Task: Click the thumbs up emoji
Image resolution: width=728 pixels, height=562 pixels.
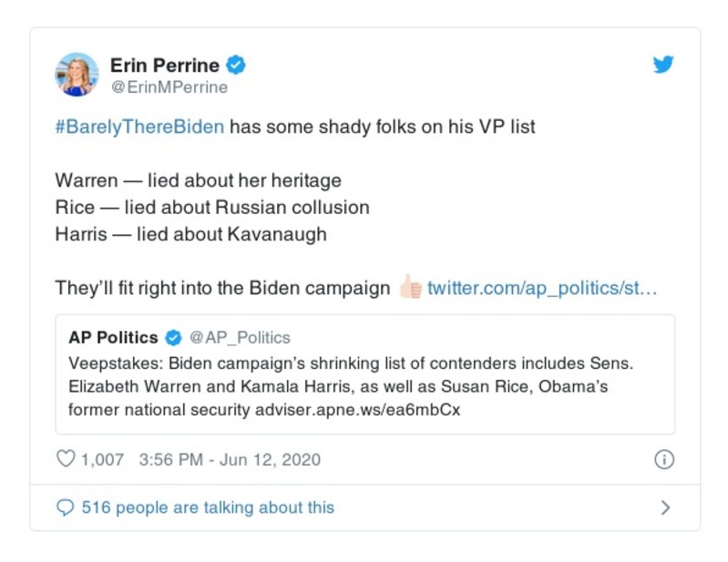Action: (410, 289)
